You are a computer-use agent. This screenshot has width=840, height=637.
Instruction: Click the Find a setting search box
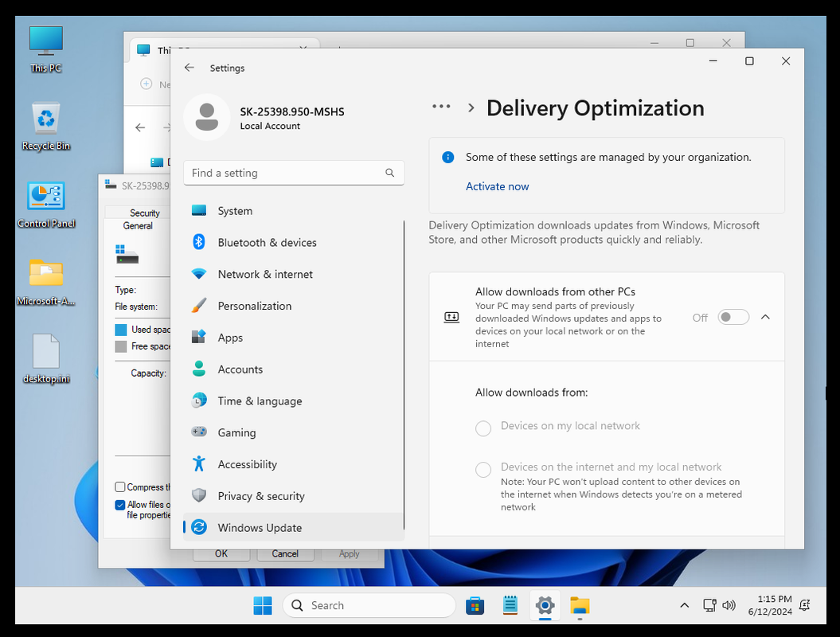point(294,173)
